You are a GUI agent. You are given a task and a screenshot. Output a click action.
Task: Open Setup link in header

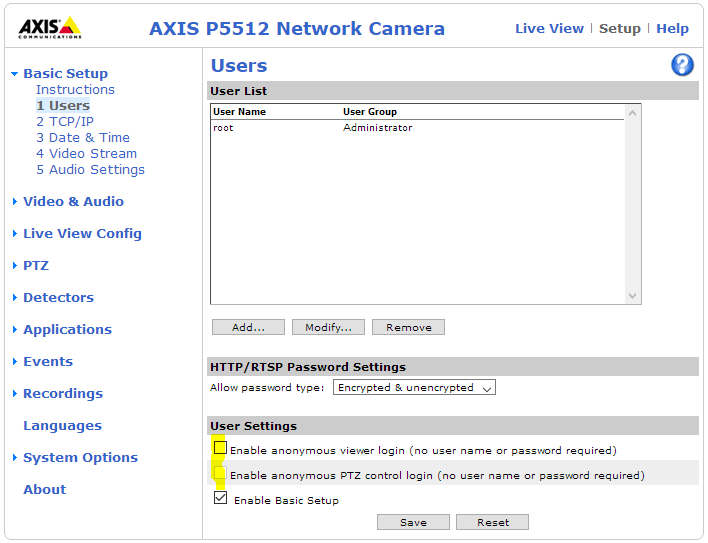point(620,28)
